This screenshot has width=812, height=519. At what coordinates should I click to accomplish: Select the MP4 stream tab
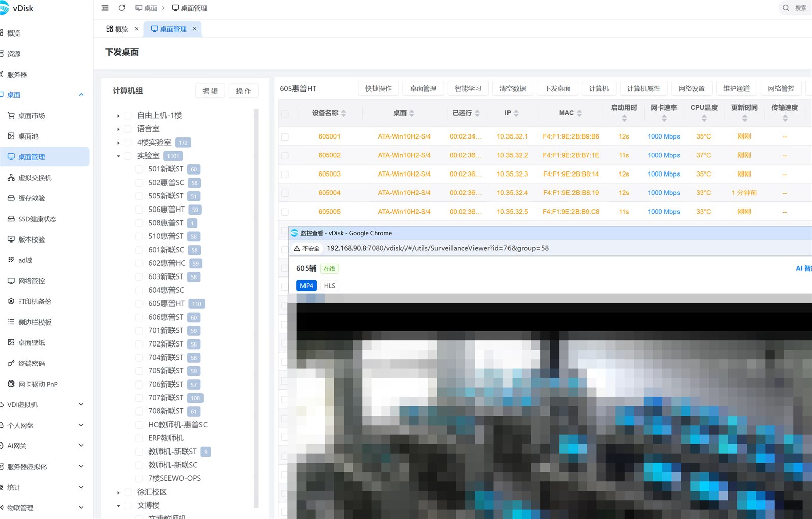pyautogui.click(x=307, y=286)
